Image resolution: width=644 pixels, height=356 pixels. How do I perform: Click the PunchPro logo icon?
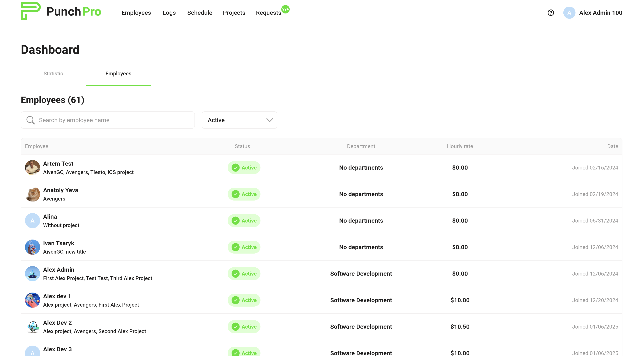pos(30,11)
